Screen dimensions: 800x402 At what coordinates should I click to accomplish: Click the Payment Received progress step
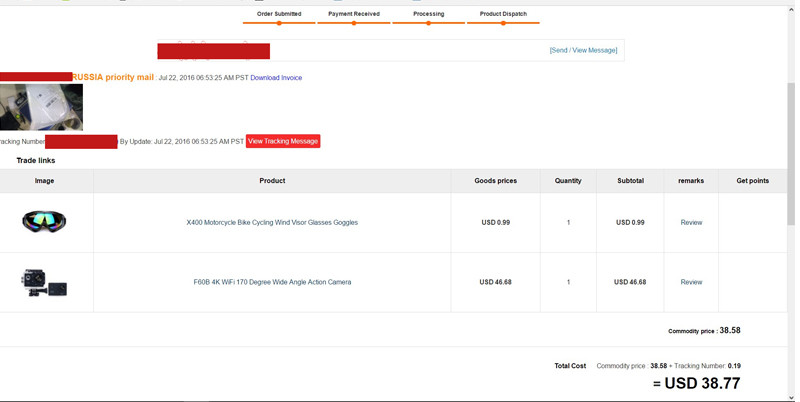tap(354, 17)
